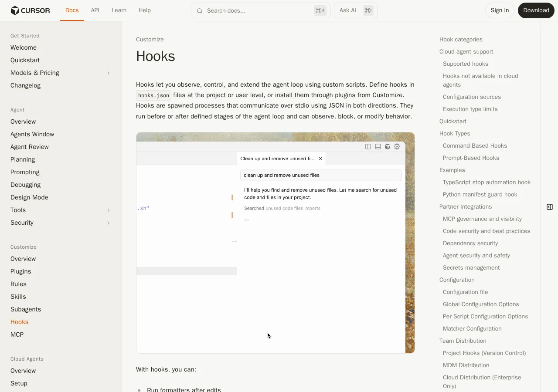Open the Ask AI button
558x392 pixels.
pos(356,10)
